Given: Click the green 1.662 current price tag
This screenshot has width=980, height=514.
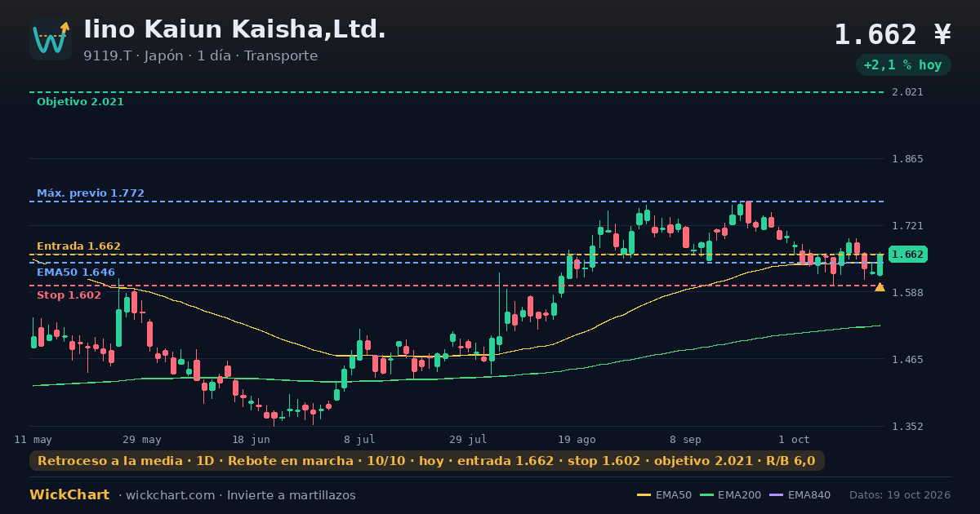Looking at the screenshot, I should (x=907, y=255).
